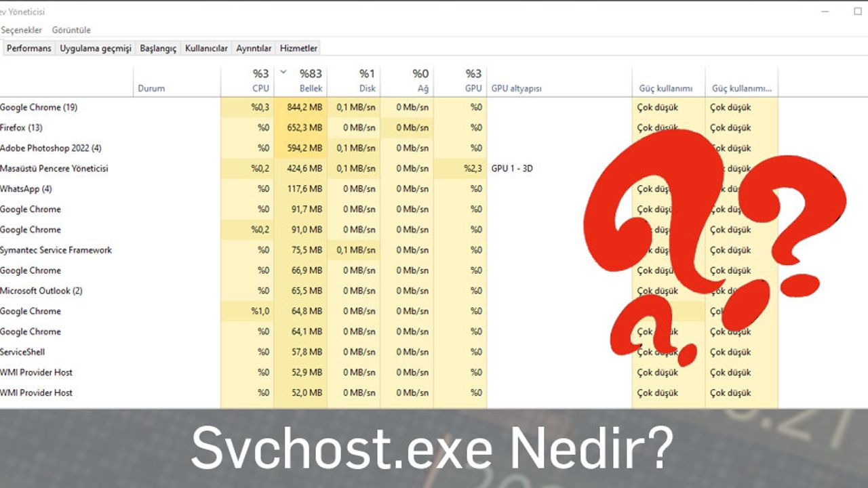
Task: Select the Symantec Service Framework process
Action: (x=389, y=249)
